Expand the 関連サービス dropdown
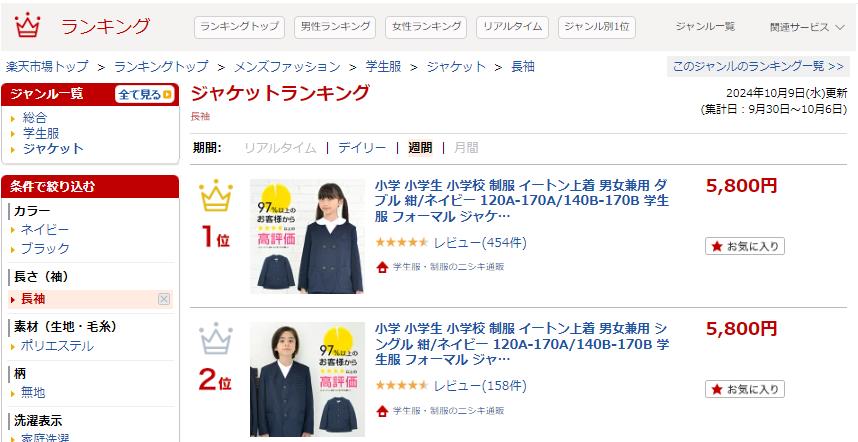 tap(807, 27)
